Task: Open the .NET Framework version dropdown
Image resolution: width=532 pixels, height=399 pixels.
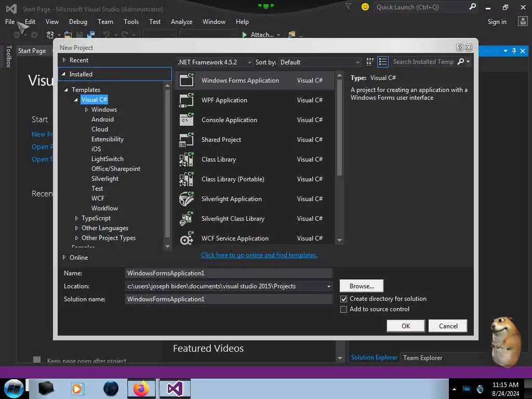Action: coord(215,62)
